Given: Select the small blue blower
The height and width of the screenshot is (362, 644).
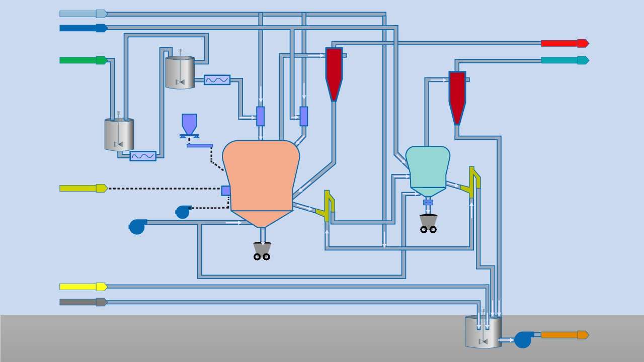Looking at the screenshot, I should 183,212.
